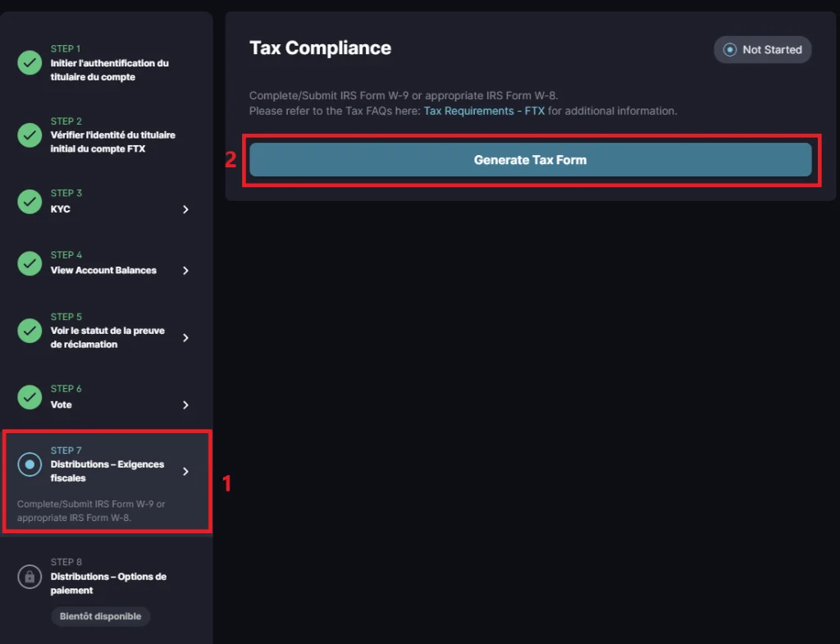Expand Step 7 Distributions chevron arrow
Screen dimensions: 840x644
click(185, 472)
